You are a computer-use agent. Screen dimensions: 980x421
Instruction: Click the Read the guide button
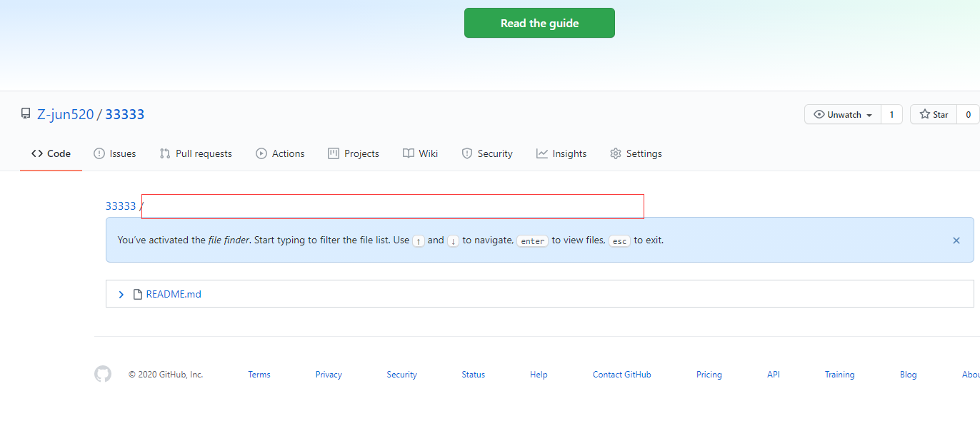point(539,23)
